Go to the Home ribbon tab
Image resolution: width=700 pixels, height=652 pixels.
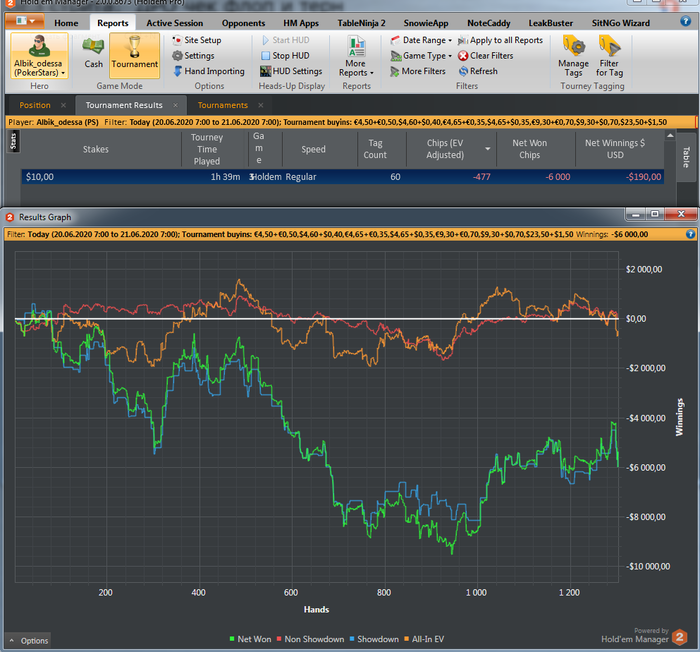66,23
